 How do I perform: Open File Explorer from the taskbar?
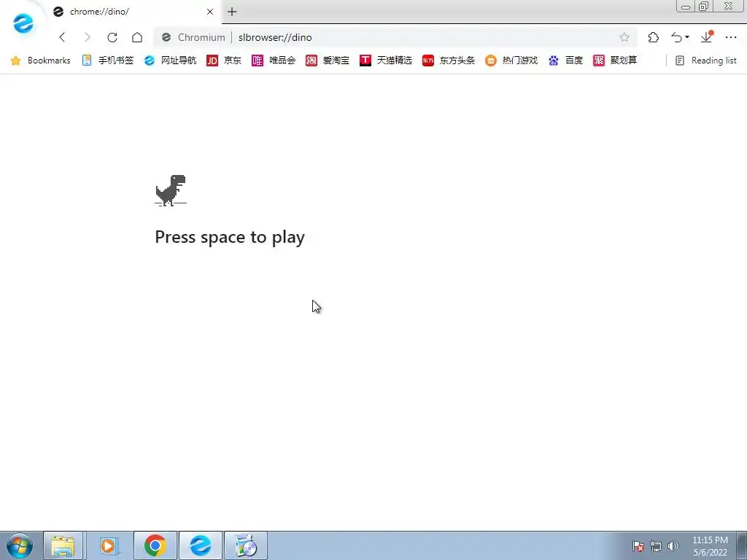[63, 545]
